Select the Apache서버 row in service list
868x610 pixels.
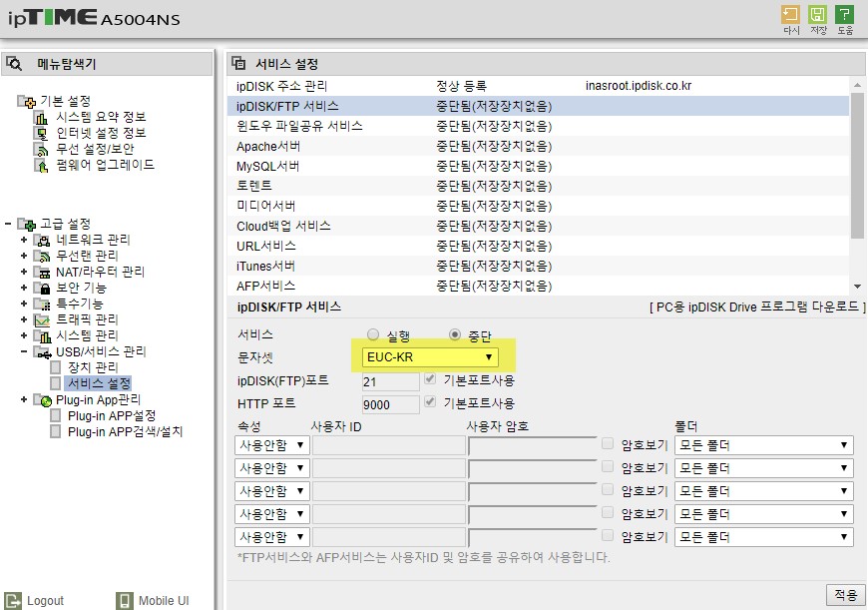coord(538,147)
